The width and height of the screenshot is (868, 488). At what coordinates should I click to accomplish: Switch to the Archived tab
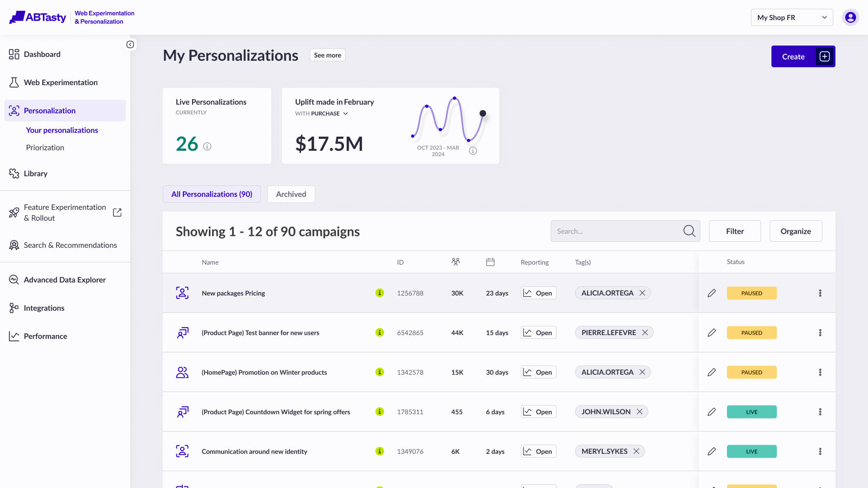[291, 194]
